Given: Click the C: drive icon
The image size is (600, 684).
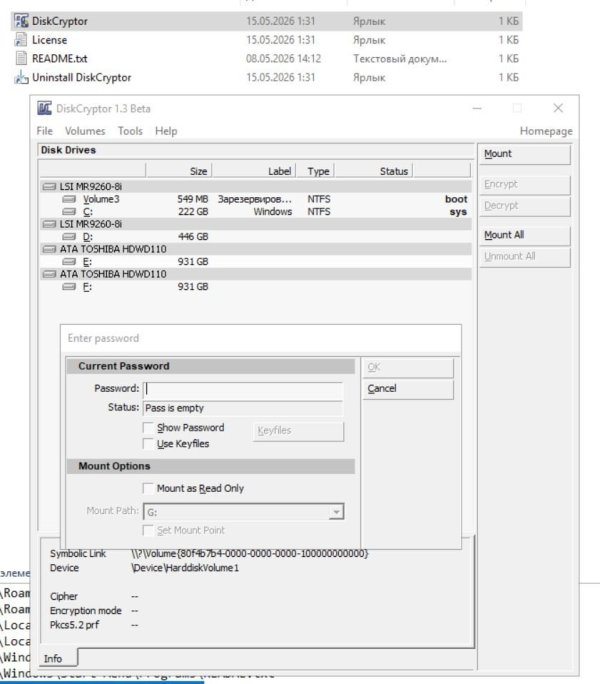Looking at the screenshot, I should pyautogui.click(x=69, y=212).
